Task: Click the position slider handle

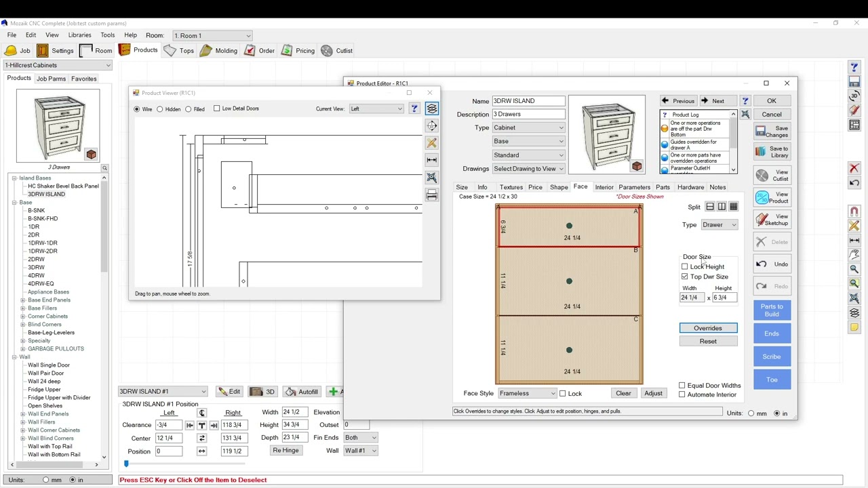Action: tap(126, 464)
